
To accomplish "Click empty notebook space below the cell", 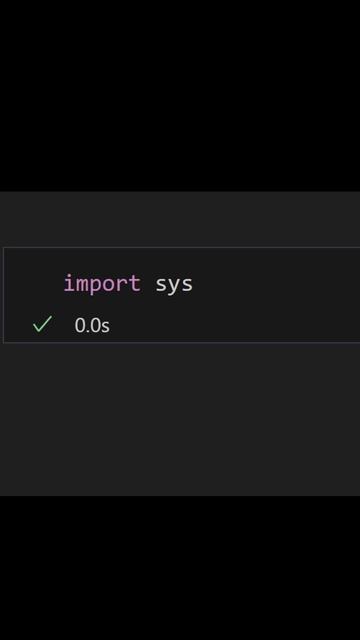I will point(180,420).
